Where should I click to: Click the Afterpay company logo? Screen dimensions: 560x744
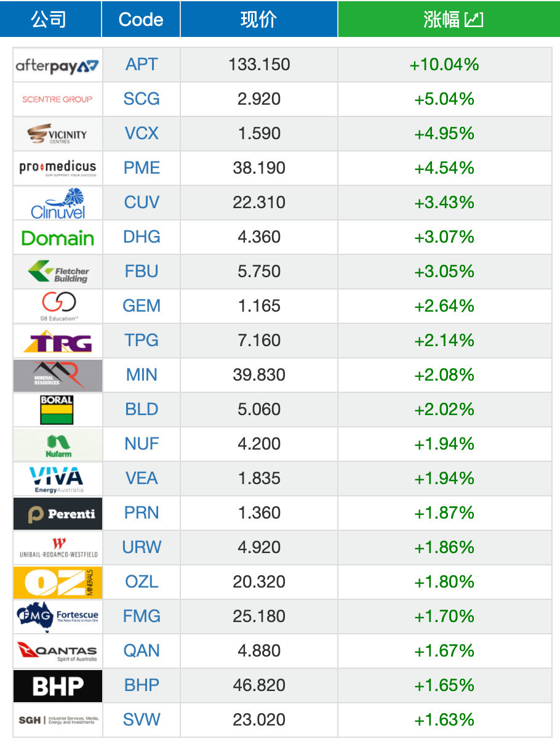point(58,65)
